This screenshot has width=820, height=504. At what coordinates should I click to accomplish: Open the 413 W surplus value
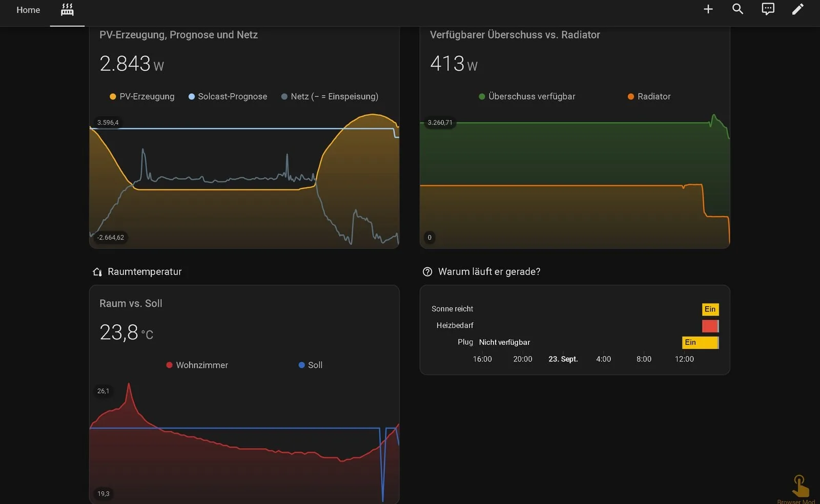pos(454,64)
